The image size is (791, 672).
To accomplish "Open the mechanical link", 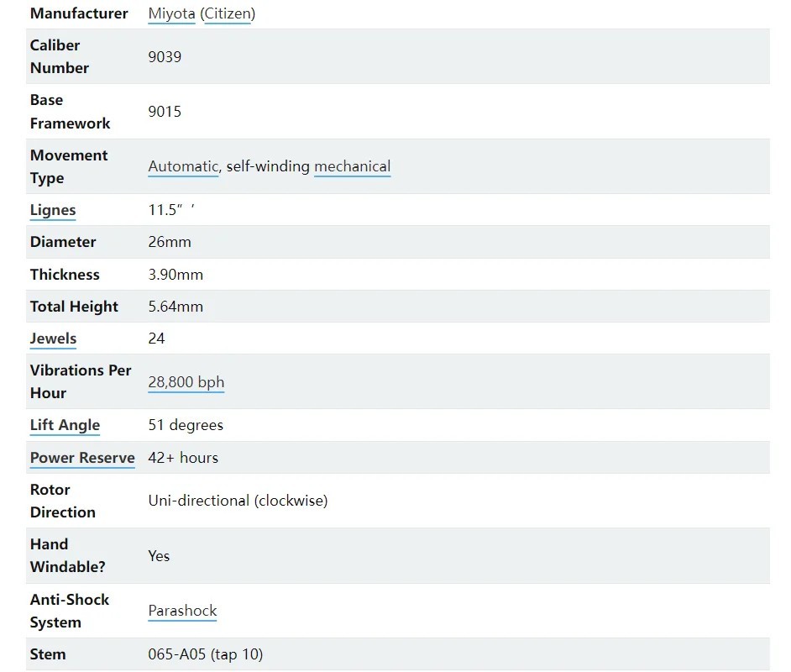I will click(x=352, y=166).
